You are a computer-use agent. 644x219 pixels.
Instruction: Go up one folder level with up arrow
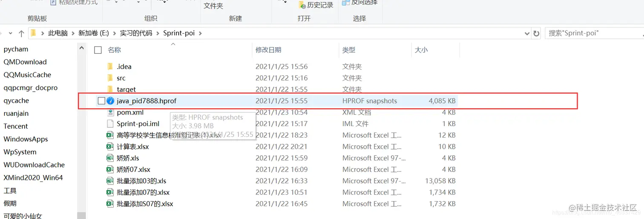point(21,33)
